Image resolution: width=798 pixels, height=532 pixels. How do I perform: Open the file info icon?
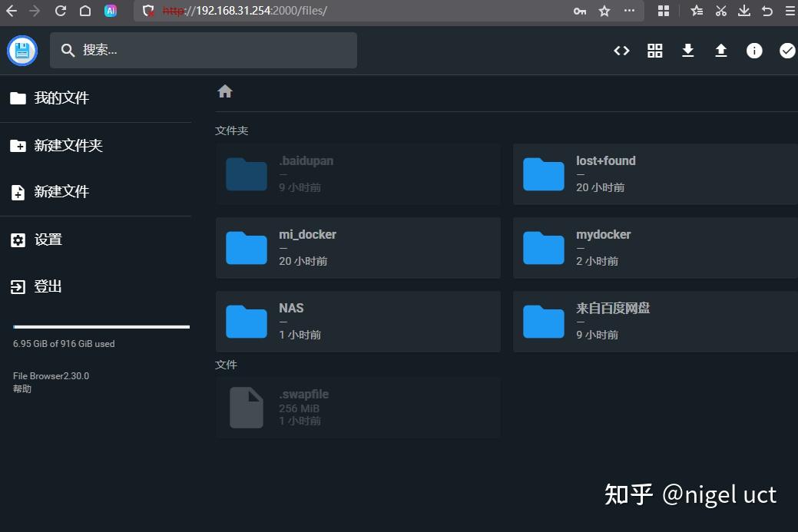(754, 50)
